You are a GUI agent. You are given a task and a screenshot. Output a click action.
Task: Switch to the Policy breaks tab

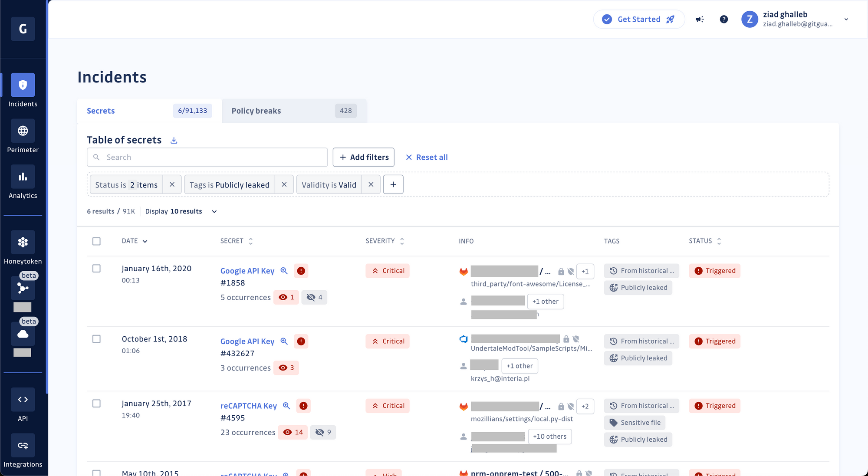[256, 111]
